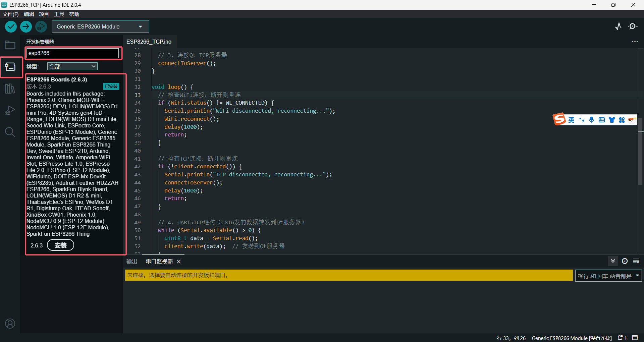
Task: Select the ESP8266_TCP.ino editor tab
Action: (149, 42)
